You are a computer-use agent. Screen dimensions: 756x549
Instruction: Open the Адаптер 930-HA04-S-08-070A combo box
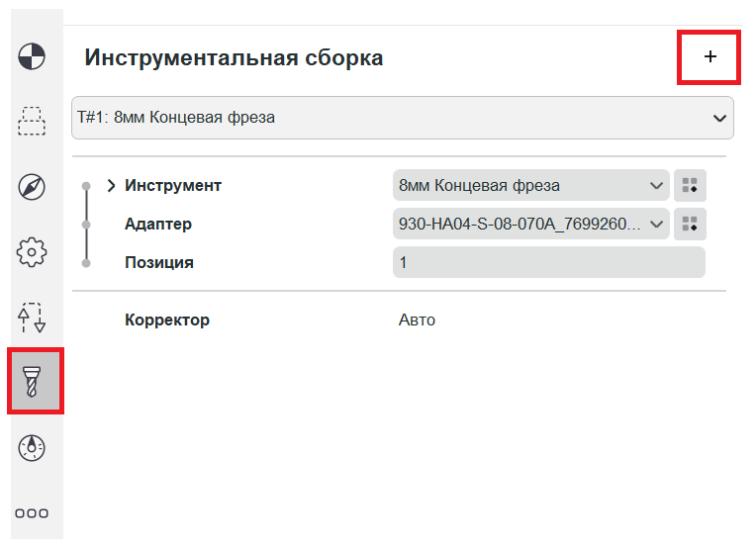pyautogui.click(x=530, y=224)
